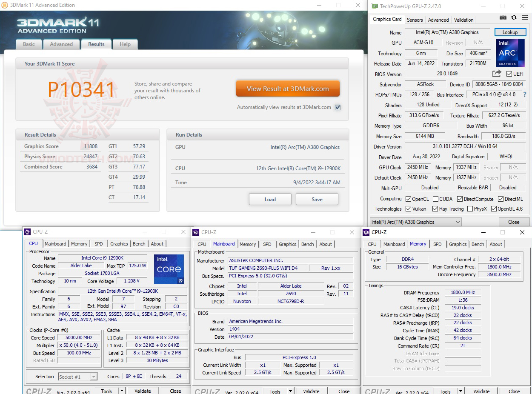This screenshot has width=532, height=394.
Task: Click the CPU-Z Memory window title icon
Action: (366, 232)
